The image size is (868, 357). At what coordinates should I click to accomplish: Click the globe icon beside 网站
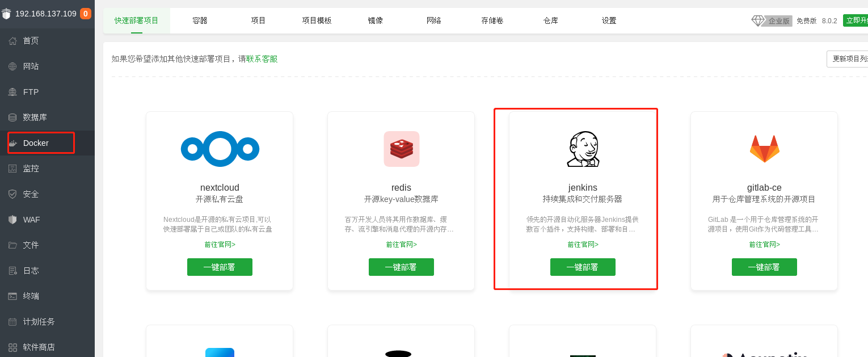point(12,66)
